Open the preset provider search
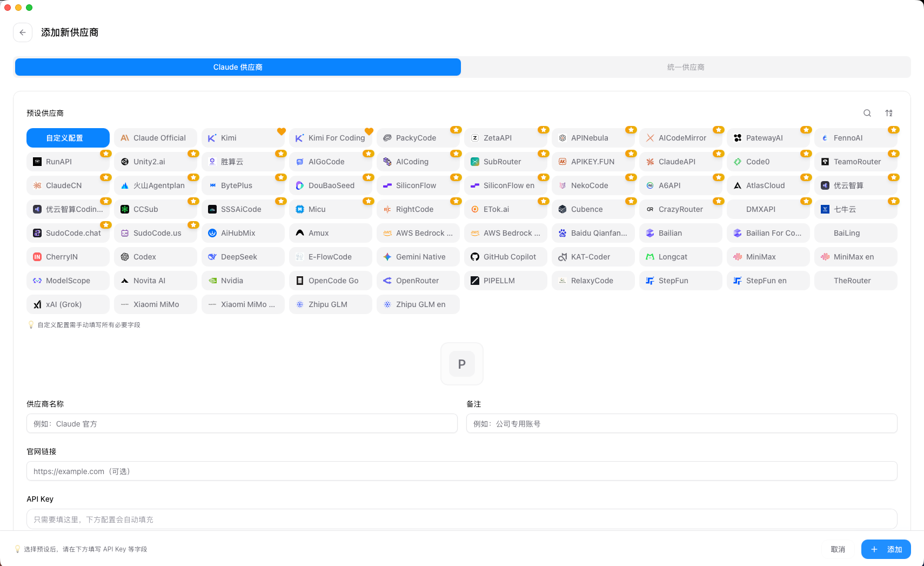Viewport: 924px width, 566px height. click(x=867, y=113)
